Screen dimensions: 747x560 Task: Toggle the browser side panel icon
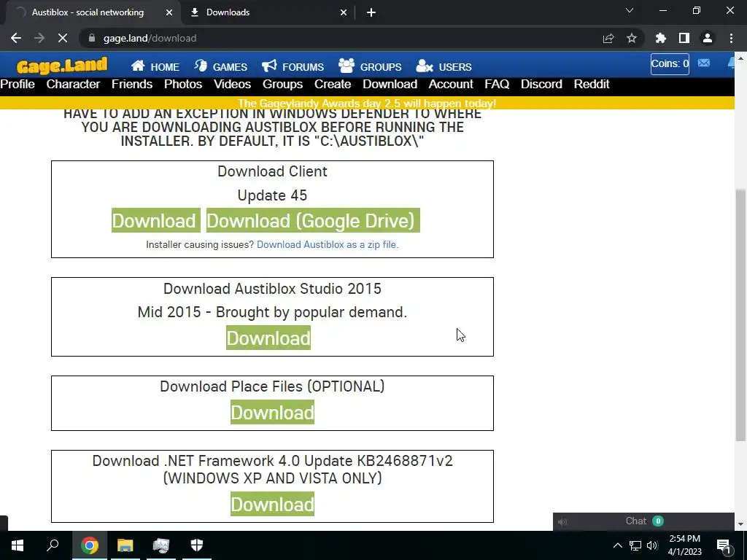684,38
